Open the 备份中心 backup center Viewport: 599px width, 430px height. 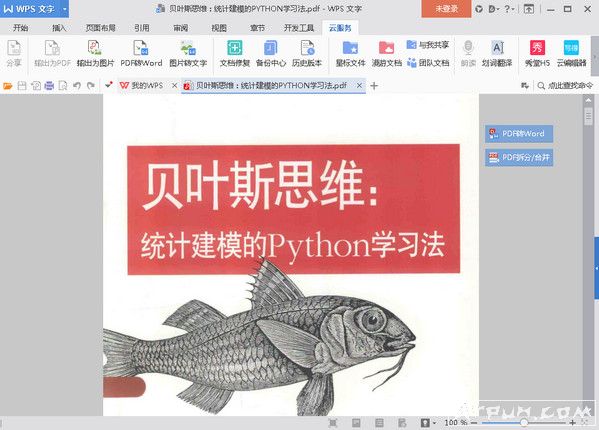coord(271,53)
